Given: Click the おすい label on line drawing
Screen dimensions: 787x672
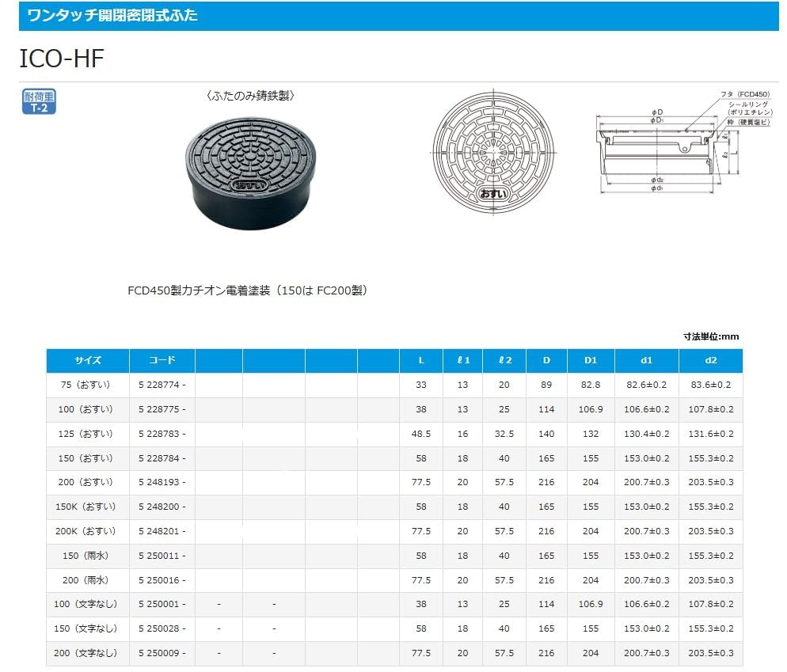Looking at the screenshot, I should 493,194.
